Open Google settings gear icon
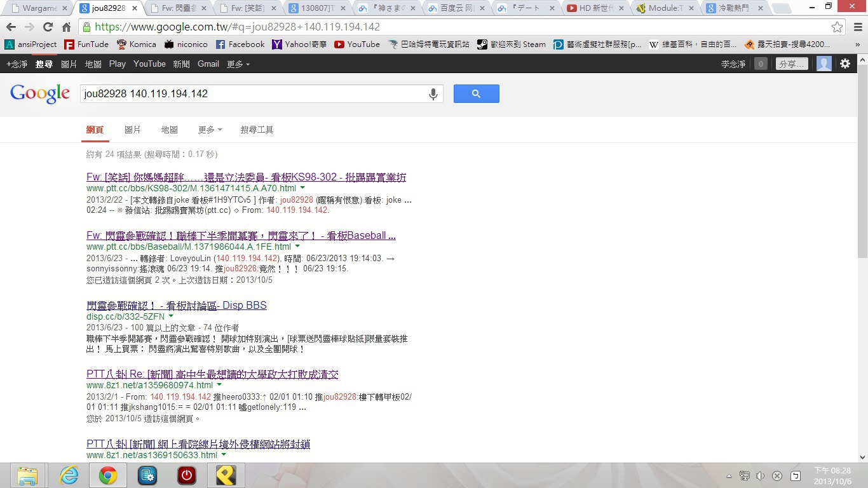Image resolution: width=868 pixels, height=488 pixels. coord(844,64)
